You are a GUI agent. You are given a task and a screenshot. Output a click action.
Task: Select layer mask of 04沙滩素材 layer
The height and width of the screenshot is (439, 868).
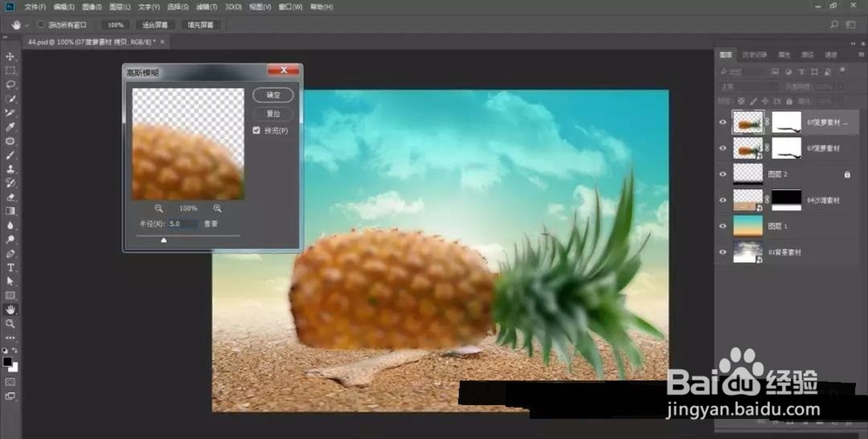tap(786, 200)
